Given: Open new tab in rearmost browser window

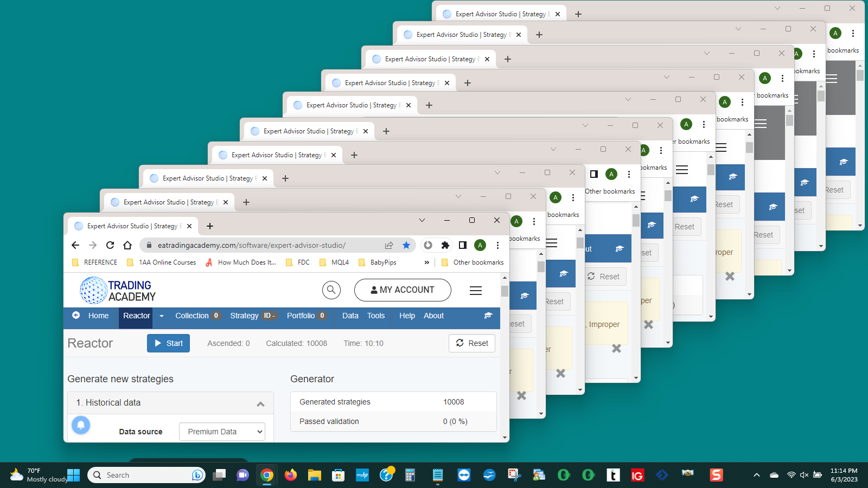Looking at the screenshot, I should pos(578,14).
